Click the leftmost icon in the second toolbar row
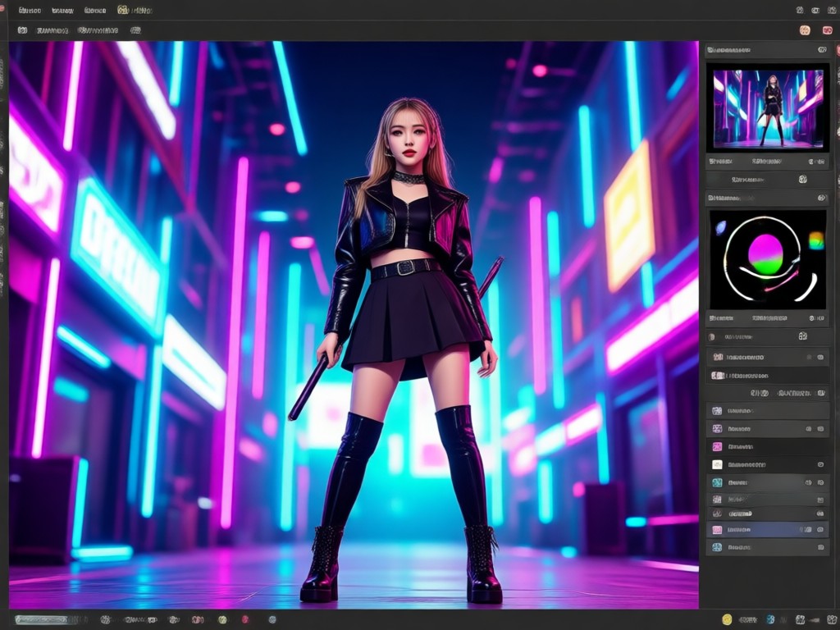This screenshot has height=630, width=840. pyautogui.click(x=22, y=30)
